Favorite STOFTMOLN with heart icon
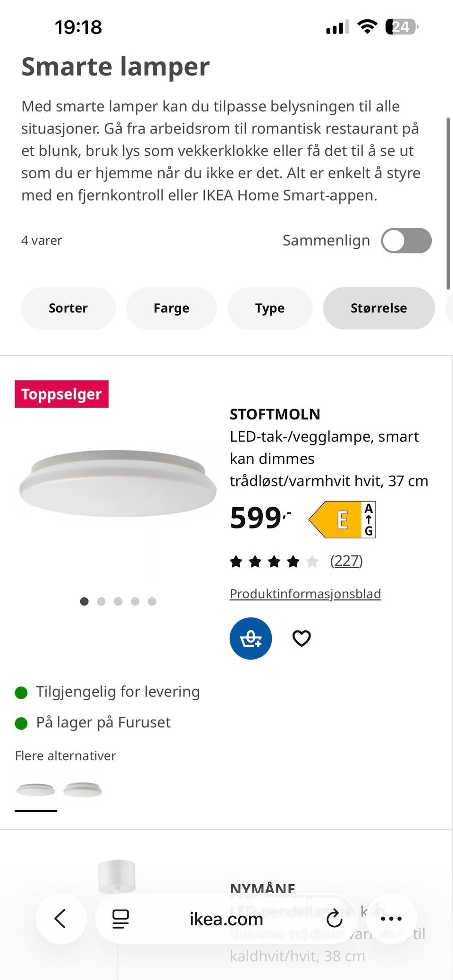Image resolution: width=453 pixels, height=980 pixels. (x=302, y=638)
